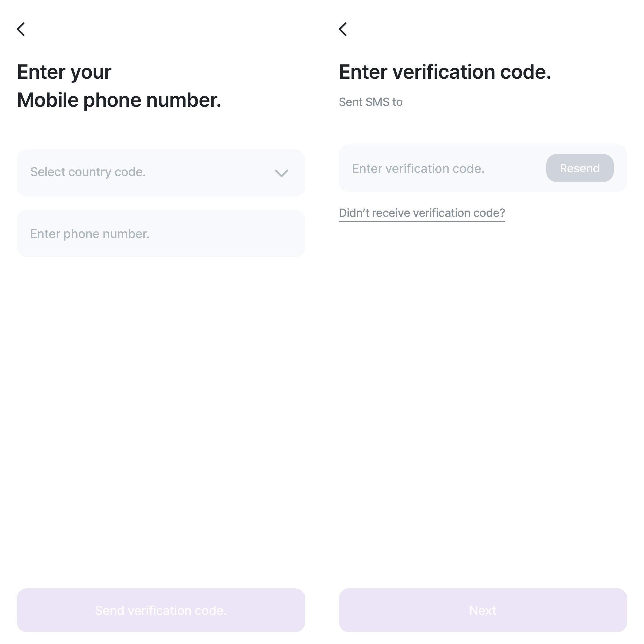The image size is (644, 644).
Task: Click the "Select country code." placeholder text
Action: 88,172
